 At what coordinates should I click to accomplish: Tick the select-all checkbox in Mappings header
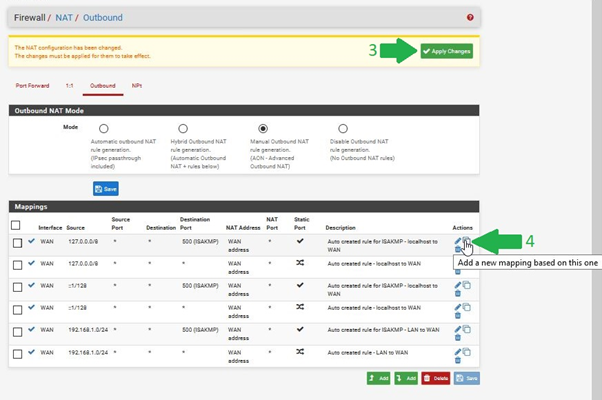tap(17, 226)
